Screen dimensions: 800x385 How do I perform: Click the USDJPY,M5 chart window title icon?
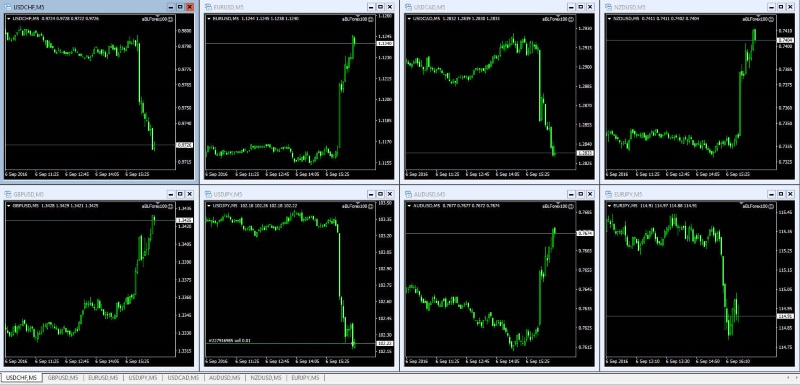tap(208, 194)
